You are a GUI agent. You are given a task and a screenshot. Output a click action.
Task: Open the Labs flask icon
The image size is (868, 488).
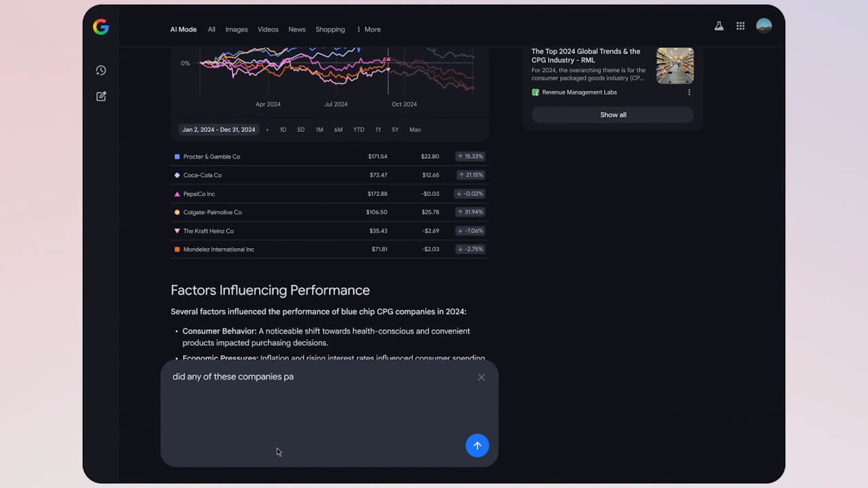[x=719, y=26]
